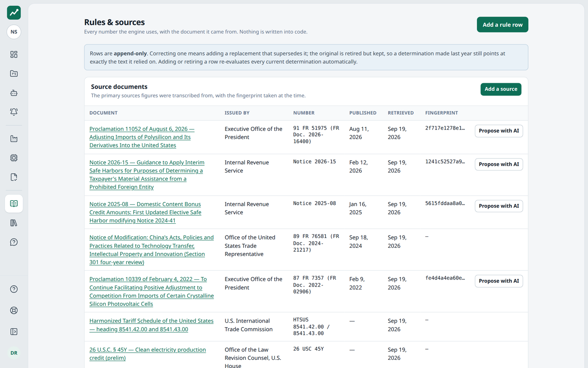This screenshot has height=368, width=588.
Task: Click the fingerprint 1241c52527a9… value
Action: click(x=445, y=162)
